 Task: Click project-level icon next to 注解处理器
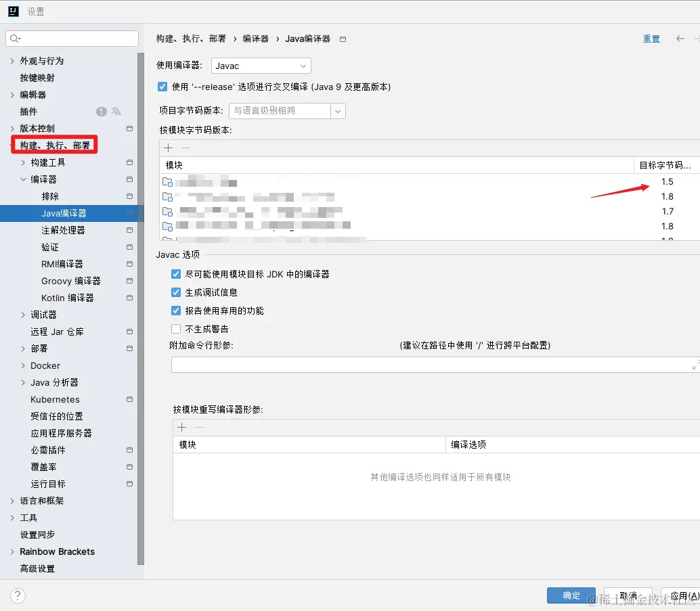(x=129, y=230)
